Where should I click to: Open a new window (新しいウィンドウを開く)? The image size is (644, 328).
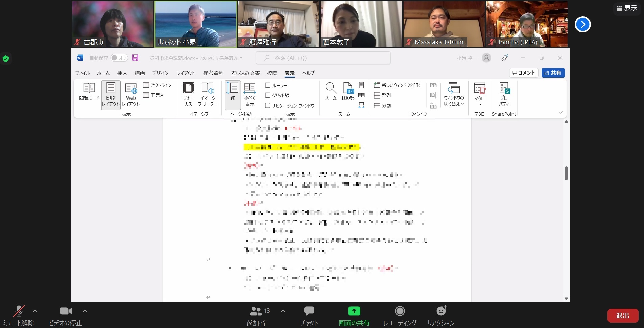[x=397, y=85]
